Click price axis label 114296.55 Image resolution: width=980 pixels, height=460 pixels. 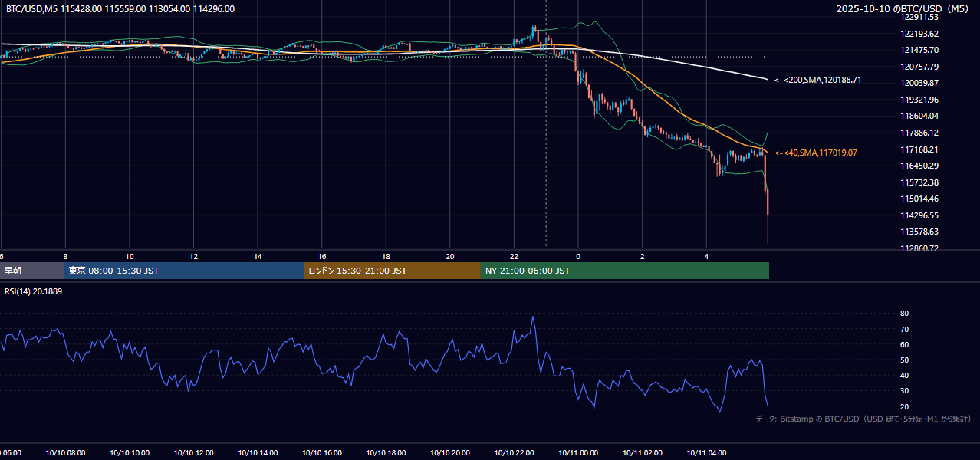[x=919, y=215]
